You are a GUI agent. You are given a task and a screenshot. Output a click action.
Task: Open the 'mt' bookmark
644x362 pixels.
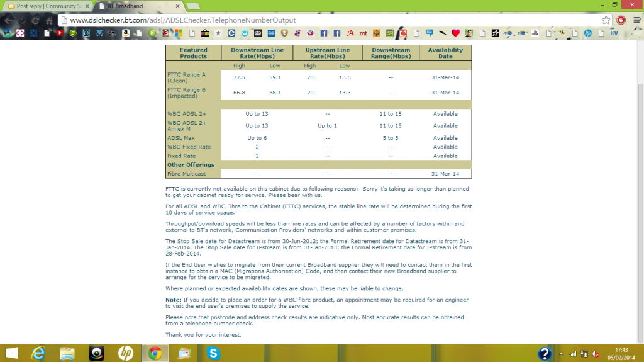(x=363, y=33)
